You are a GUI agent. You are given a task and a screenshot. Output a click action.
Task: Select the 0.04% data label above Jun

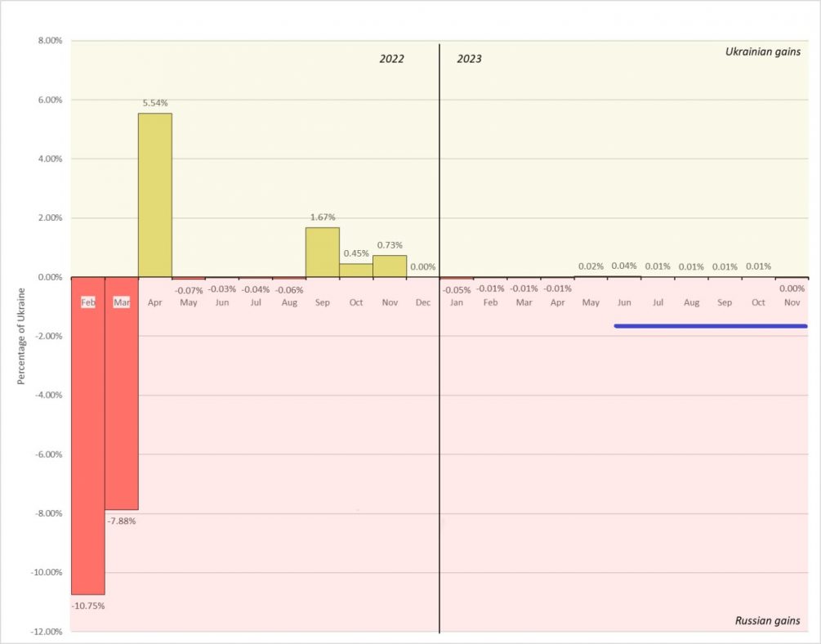coord(624,266)
